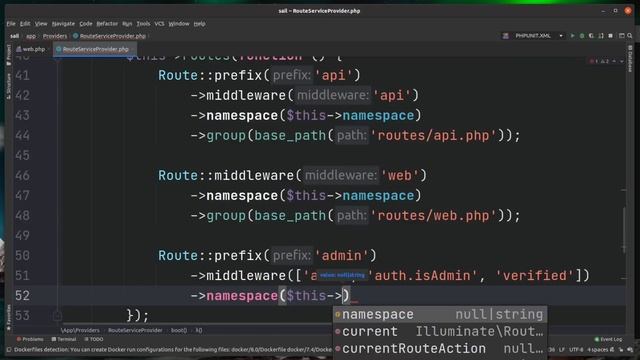Click the DockerFiles detection notification message

pyautogui.click(x=173, y=350)
